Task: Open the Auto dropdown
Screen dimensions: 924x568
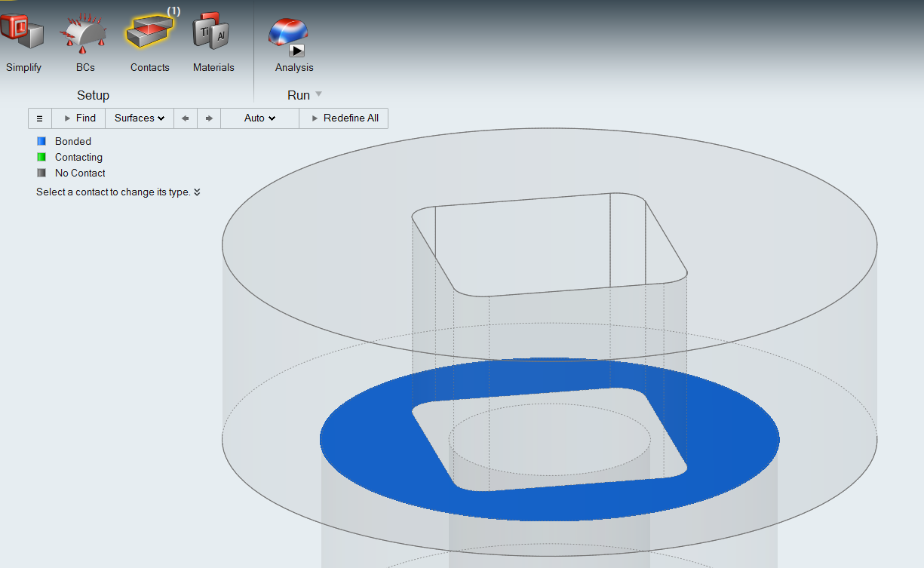Action: pos(259,118)
